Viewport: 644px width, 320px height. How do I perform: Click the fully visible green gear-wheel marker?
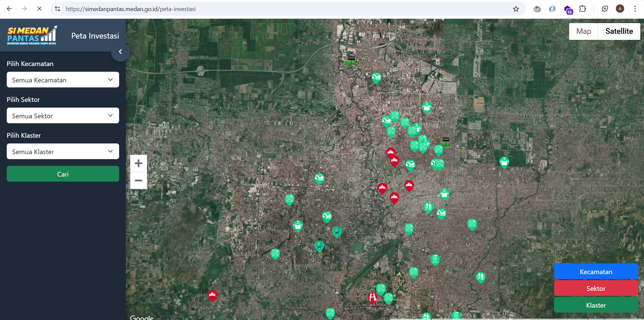tap(435, 259)
